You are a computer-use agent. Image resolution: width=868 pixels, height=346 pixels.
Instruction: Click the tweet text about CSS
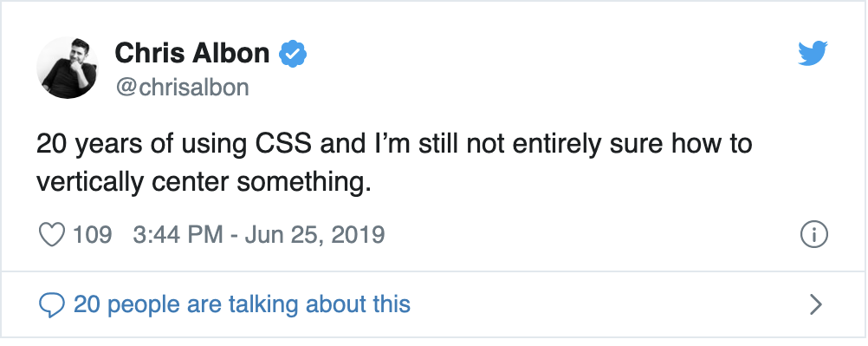[x=394, y=163]
